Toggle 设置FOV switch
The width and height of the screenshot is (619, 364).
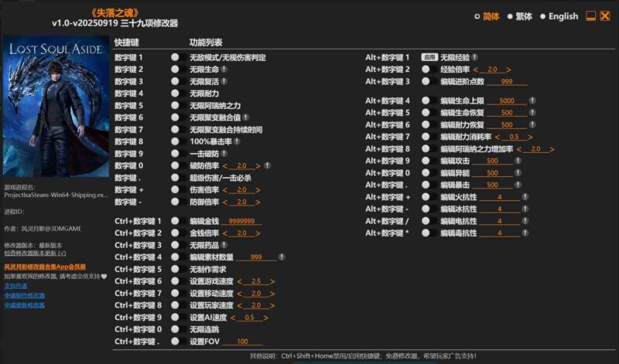179,341
